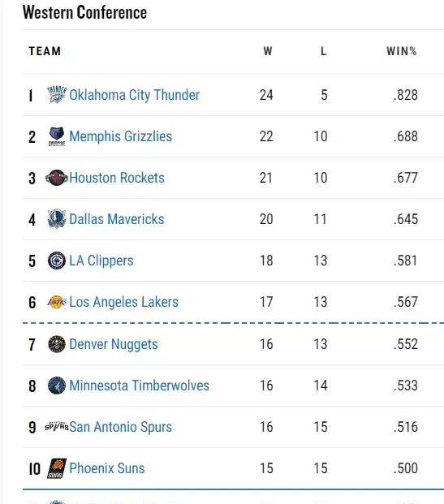Viewport: 444px width, 504px height.
Task: Sort standings by the W column header
Action: point(268,51)
